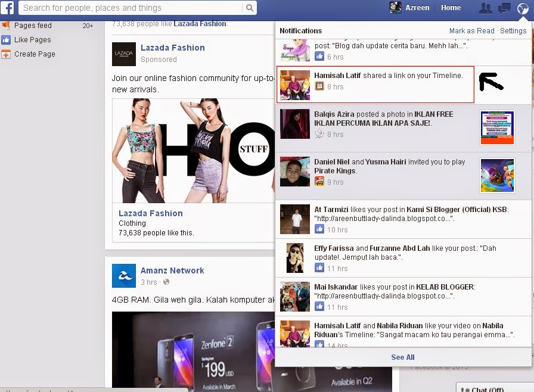Click Chat (Off) bar
This screenshot has height=392, width=534.
point(494,388)
